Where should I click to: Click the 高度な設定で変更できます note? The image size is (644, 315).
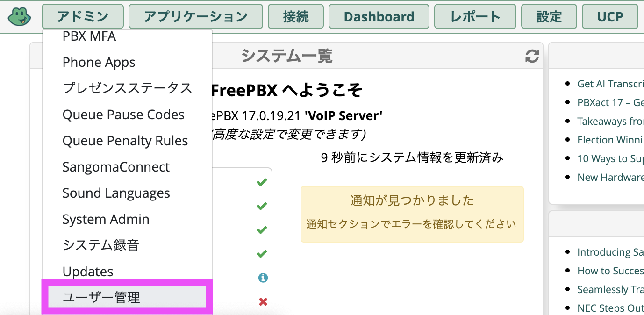[290, 135]
